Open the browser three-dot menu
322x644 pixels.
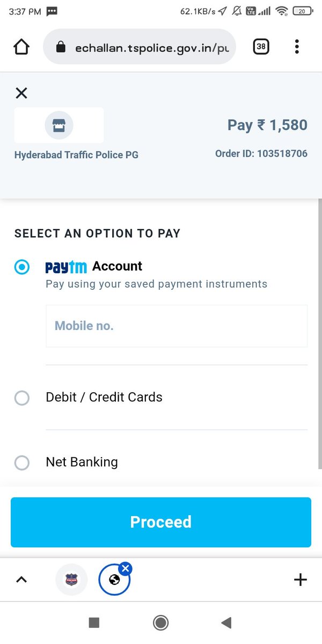297,47
